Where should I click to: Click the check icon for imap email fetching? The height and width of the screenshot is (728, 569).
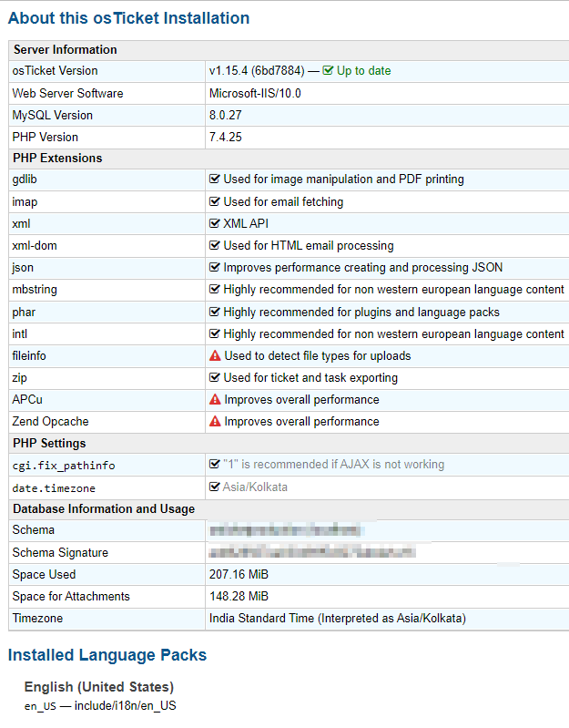[215, 201]
